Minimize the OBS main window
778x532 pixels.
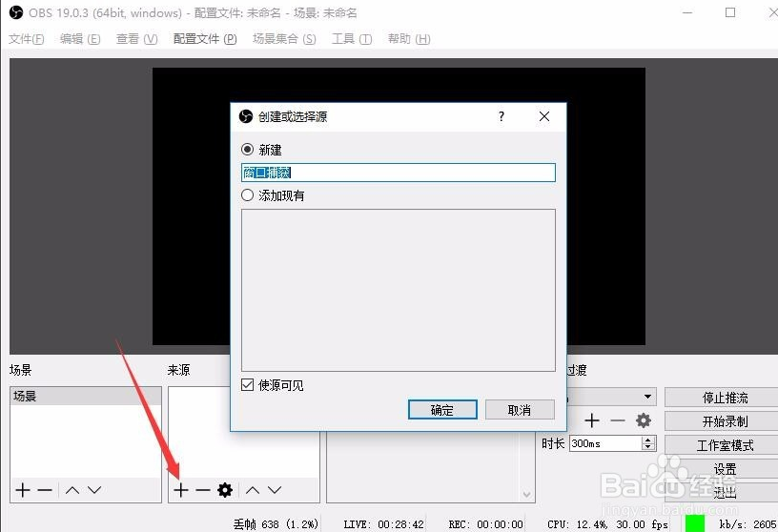click(687, 12)
